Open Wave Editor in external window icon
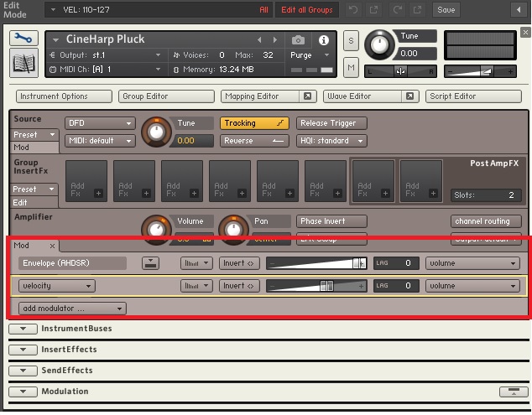 coord(409,96)
